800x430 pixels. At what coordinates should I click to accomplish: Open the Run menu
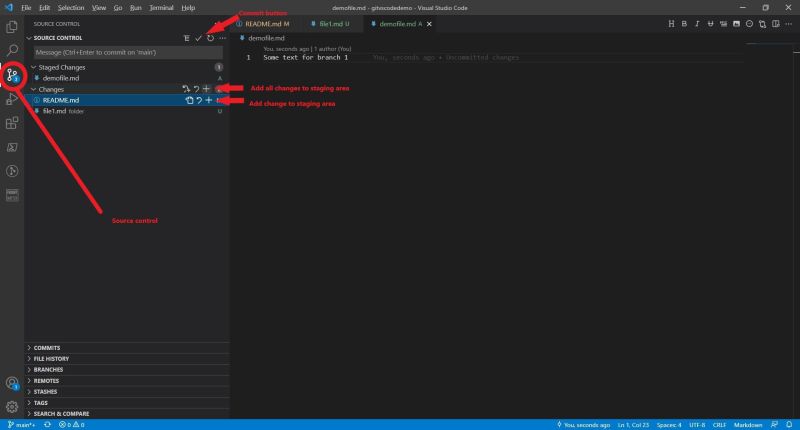pyautogui.click(x=136, y=8)
